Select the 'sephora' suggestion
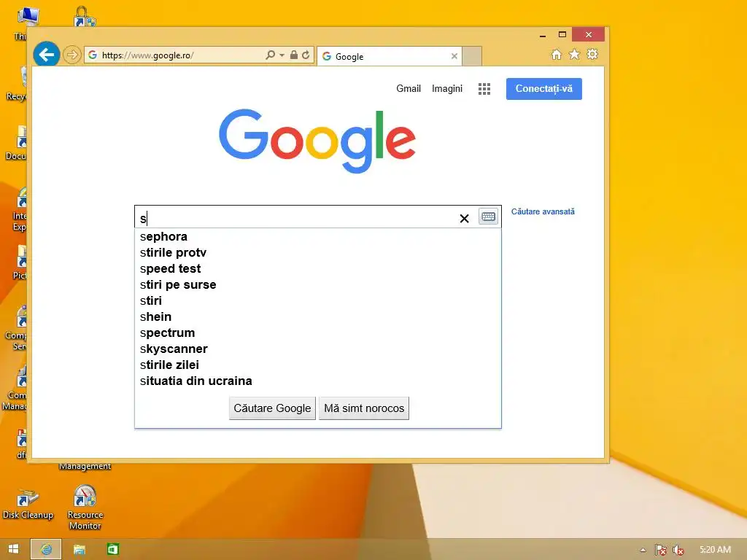Screen dimensions: 747x560 click(x=318, y=237)
